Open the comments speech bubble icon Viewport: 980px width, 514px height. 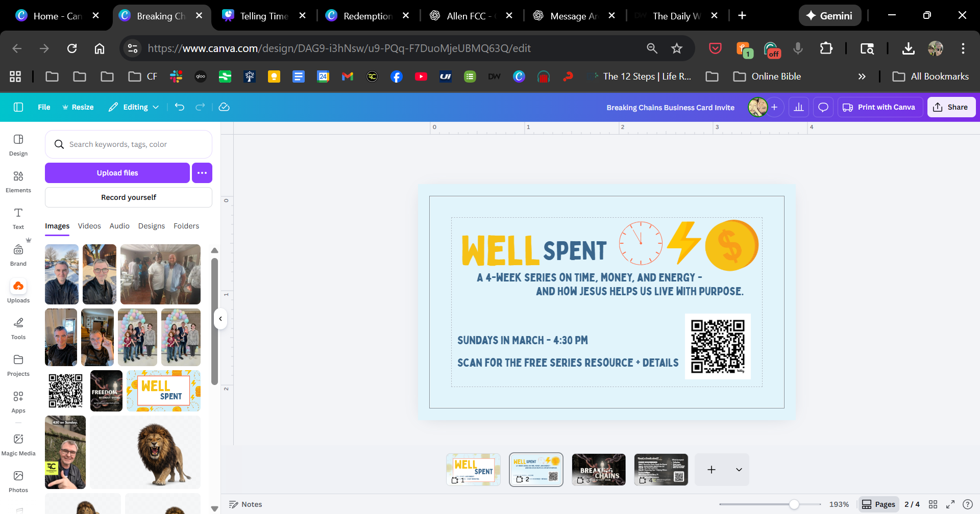pos(823,107)
